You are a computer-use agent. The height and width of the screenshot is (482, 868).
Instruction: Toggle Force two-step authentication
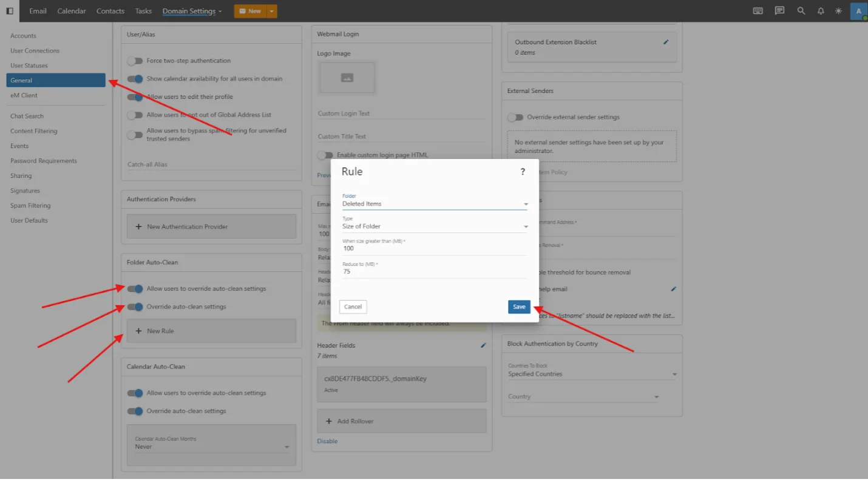click(x=135, y=61)
